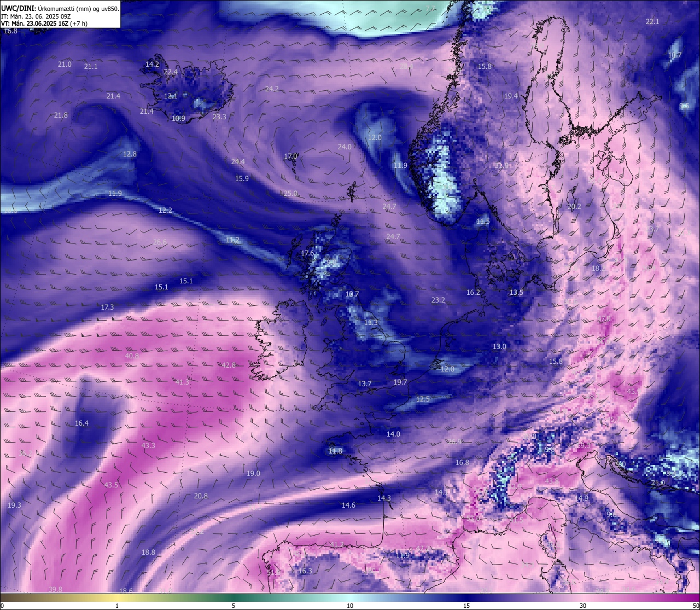
Task: Click the 26.6 value over the Atlantic
Action: click(x=160, y=242)
